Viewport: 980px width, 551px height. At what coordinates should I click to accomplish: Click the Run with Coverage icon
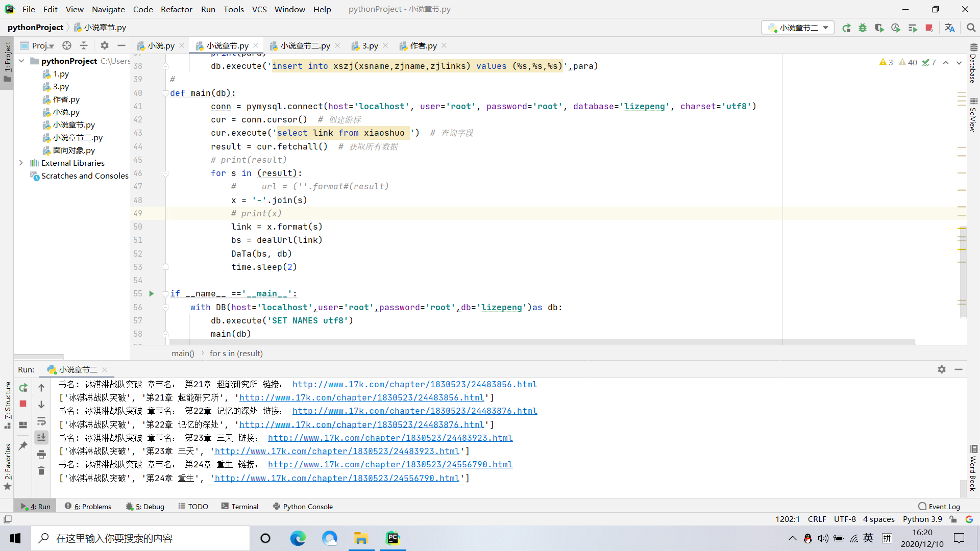click(x=879, y=28)
